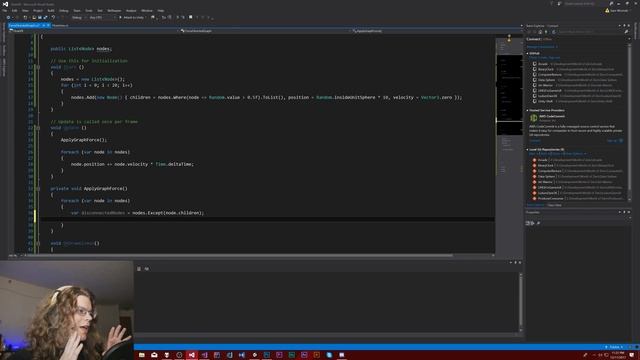Click the green Connect plug icon in Team Explorer
Screen dimensions: 640x360
tap(546, 32)
